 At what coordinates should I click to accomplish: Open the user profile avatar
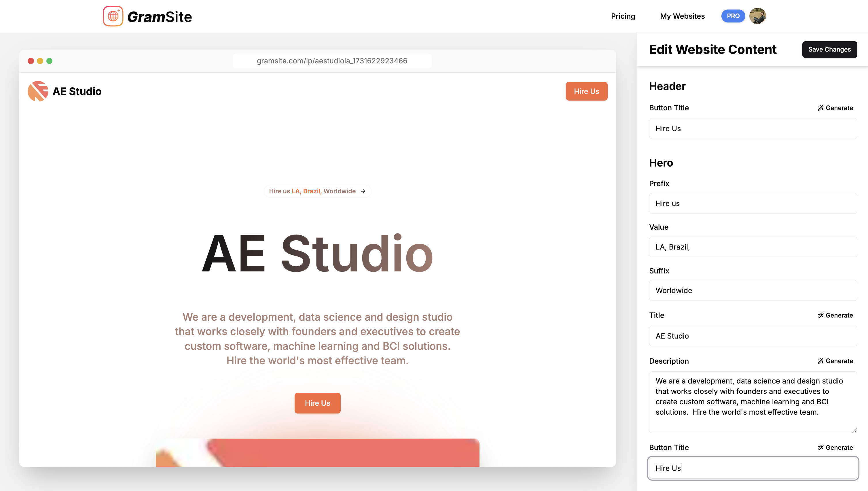coord(757,16)
